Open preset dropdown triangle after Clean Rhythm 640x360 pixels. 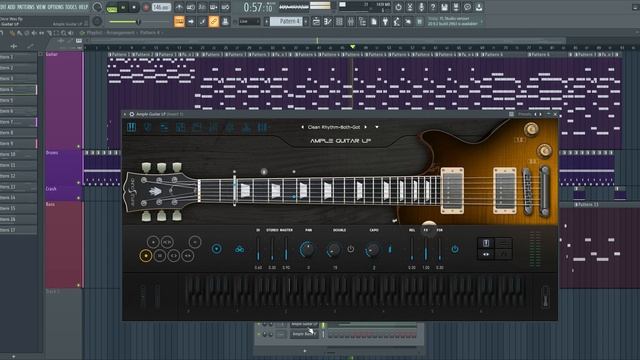click(x=377, y=127)
